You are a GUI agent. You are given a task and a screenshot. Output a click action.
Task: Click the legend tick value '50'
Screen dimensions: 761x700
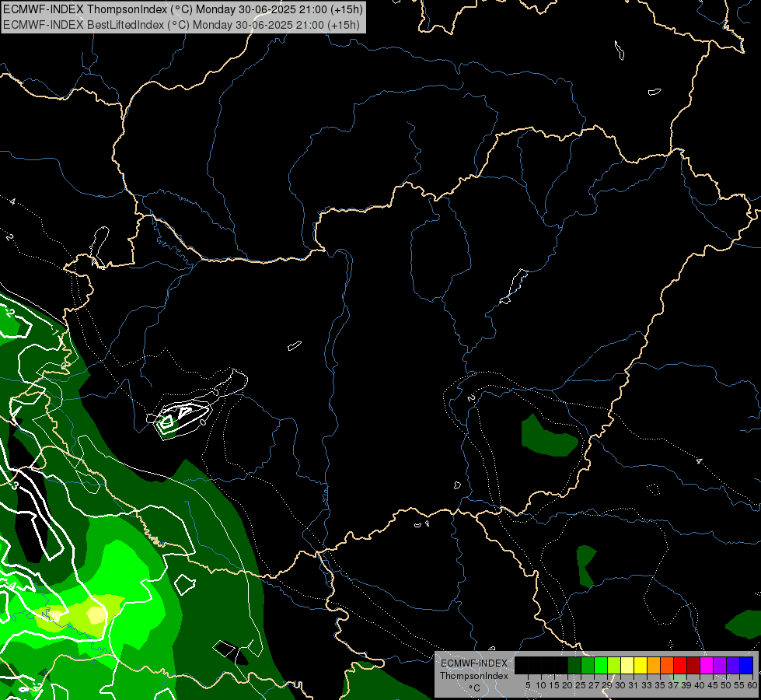coord(726,685)
